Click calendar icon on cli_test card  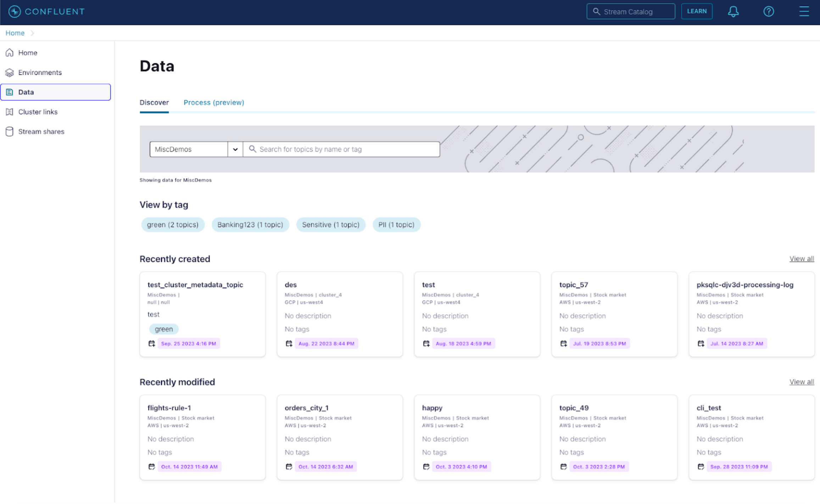(701, 467)
